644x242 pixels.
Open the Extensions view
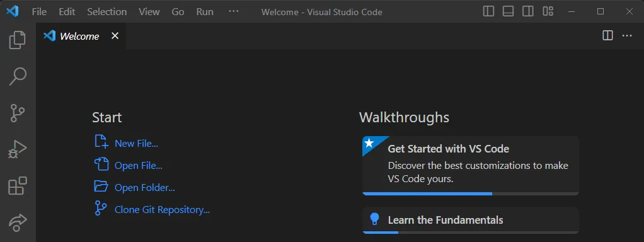[18, 186]
